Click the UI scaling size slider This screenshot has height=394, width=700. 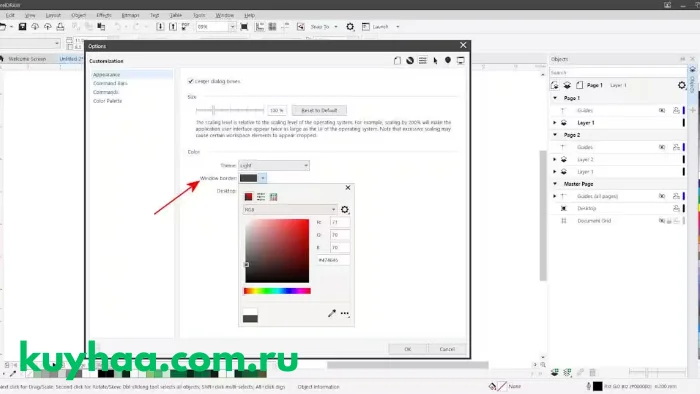[x=230, y=110]
